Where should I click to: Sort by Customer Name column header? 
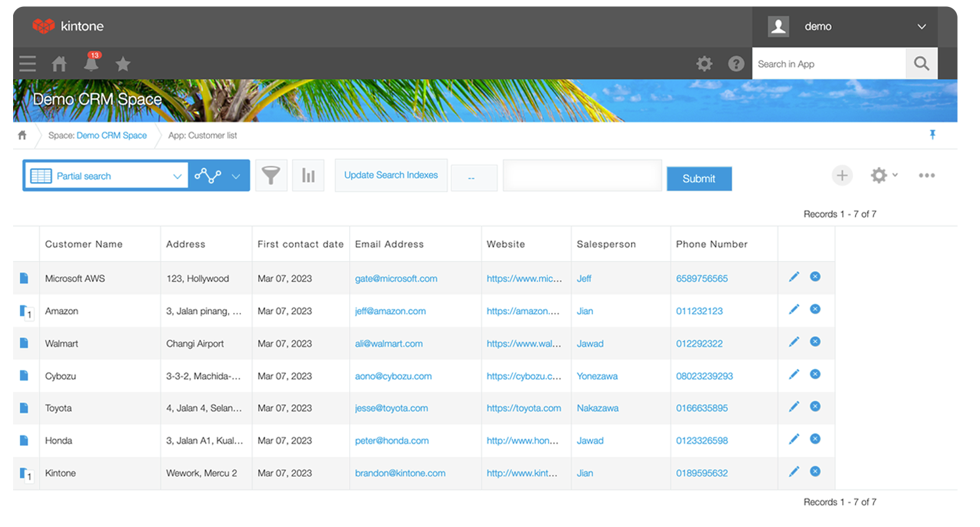pyautogui.click(x=84, y=244)
